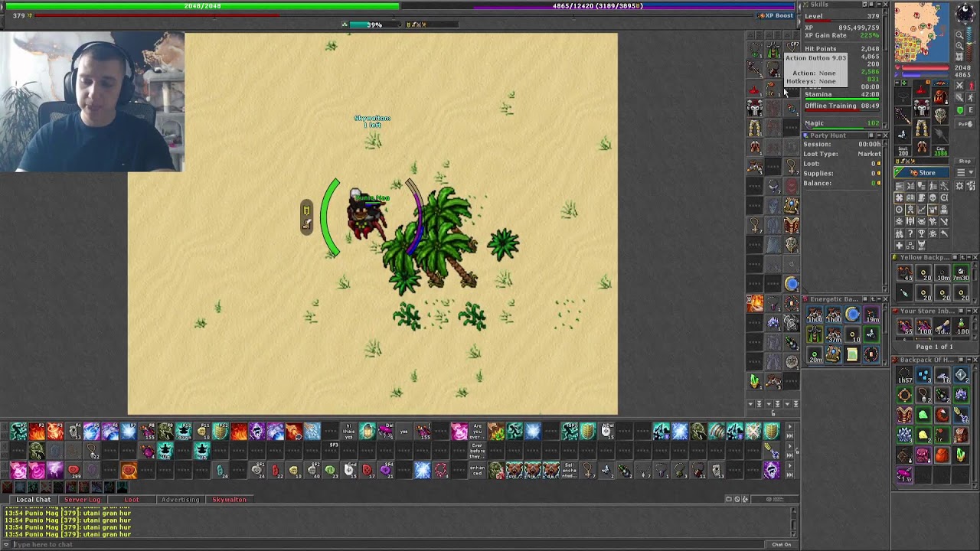Select the rolled scroll in Your Store Inbox
Image resolution: width=980 pixels, height=551 pixels.
pos(942,327)
